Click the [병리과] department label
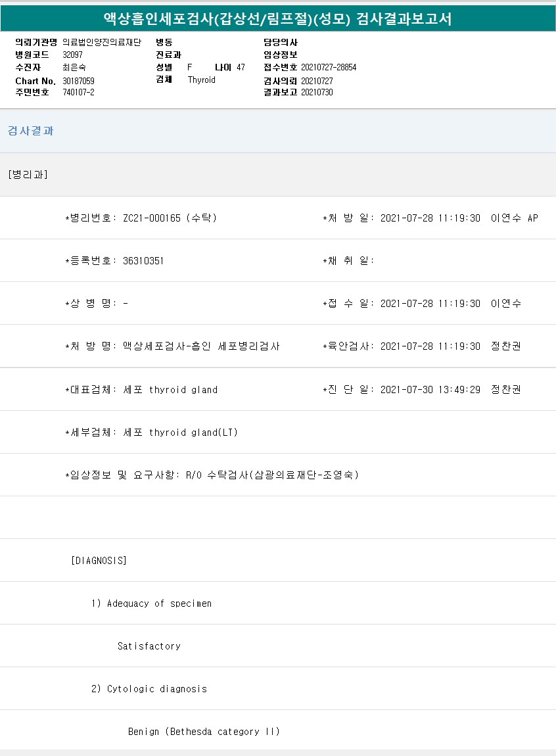The width and height of the screenshot is (556, 756). [x=28, y=174]
